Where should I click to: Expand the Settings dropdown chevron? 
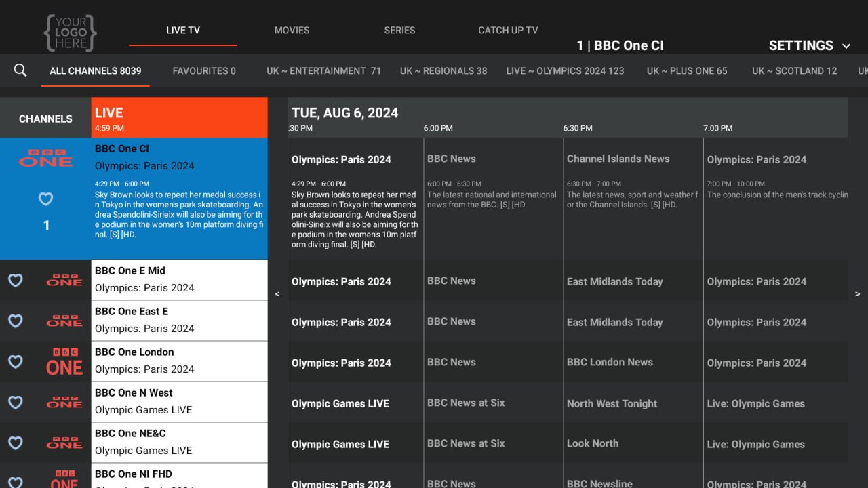coord(846,46)
